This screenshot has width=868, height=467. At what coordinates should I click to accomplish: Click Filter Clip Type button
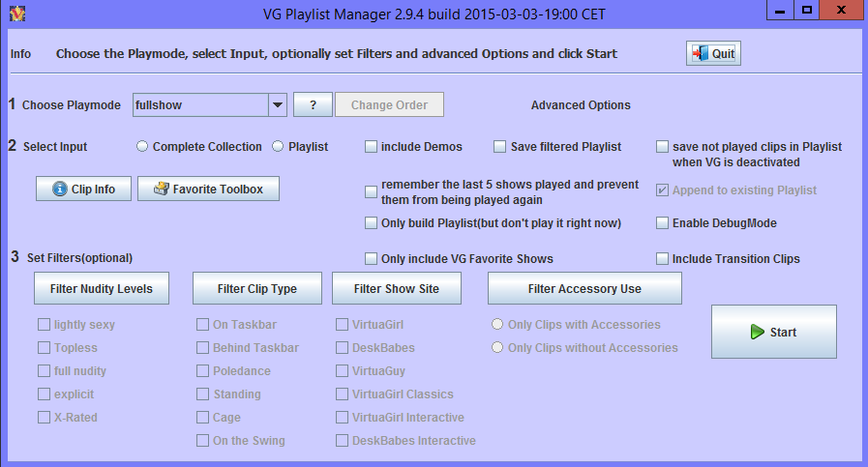tap(256, 288)
